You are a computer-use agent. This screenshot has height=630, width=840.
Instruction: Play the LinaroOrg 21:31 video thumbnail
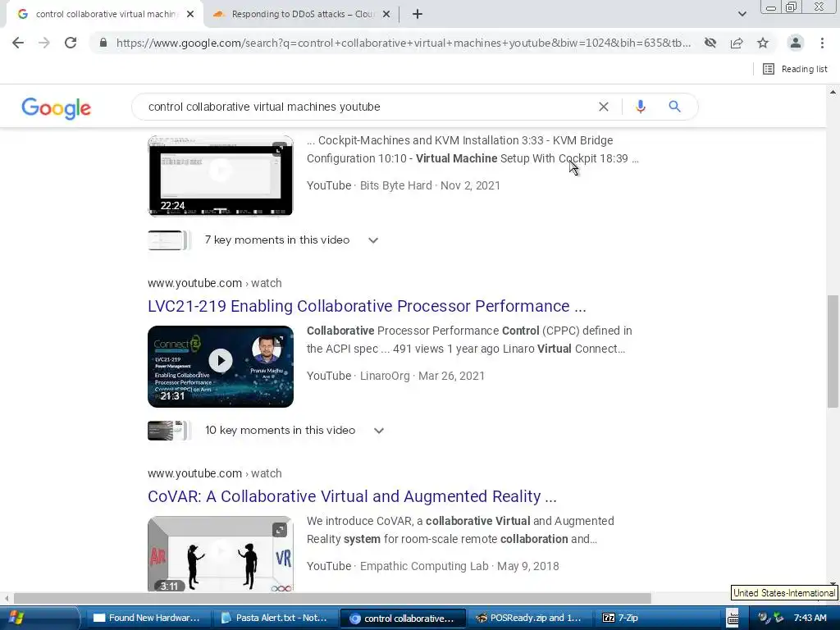(x=220, y=367)
